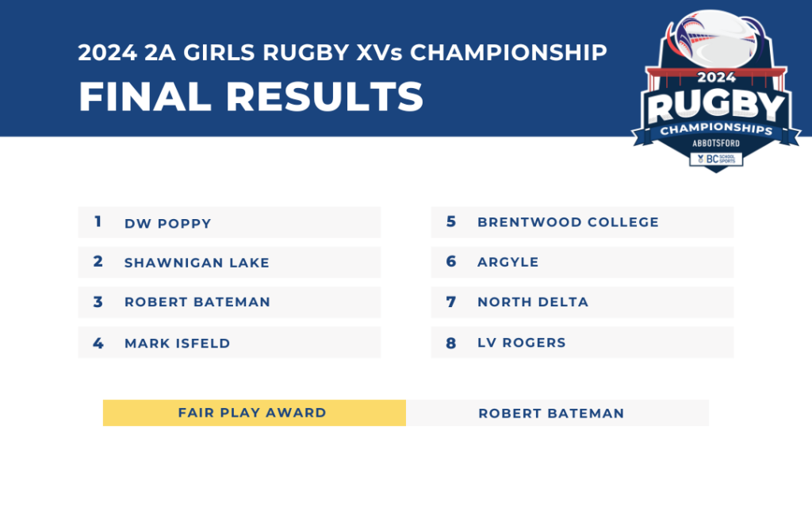Viewport: 812px width, 527px height.
Task: Click the rank number 5
Action: (x=451, y=221)
